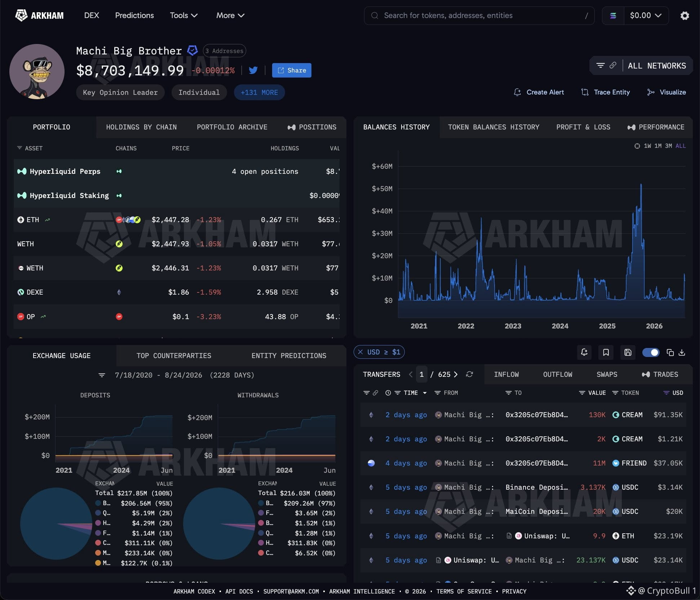Click the trend chart icon next to ETH
Viewport: 700px width, 600px height.
coord(47,220)
